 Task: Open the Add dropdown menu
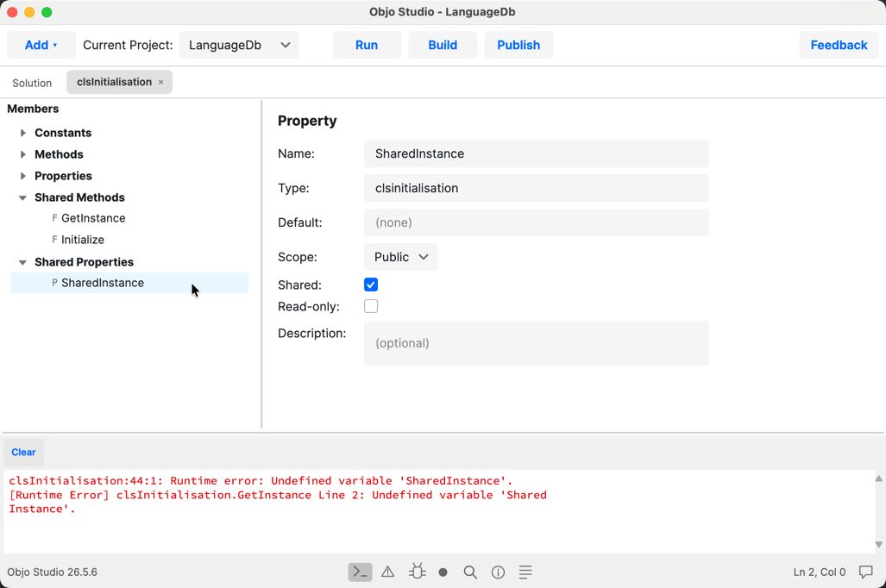(x=41, y=45)
